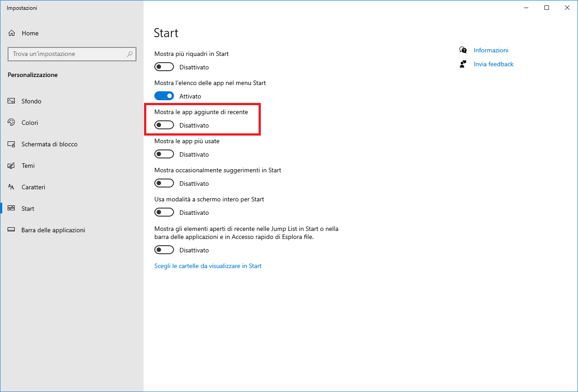Focus the Trova un'impostazione search field
The height and width of the screenshot is (392, 578).
pos(67,54)
